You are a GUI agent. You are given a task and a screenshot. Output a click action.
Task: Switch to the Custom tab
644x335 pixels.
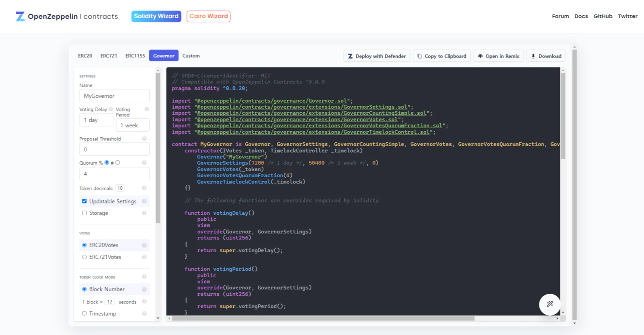[191, 56]
